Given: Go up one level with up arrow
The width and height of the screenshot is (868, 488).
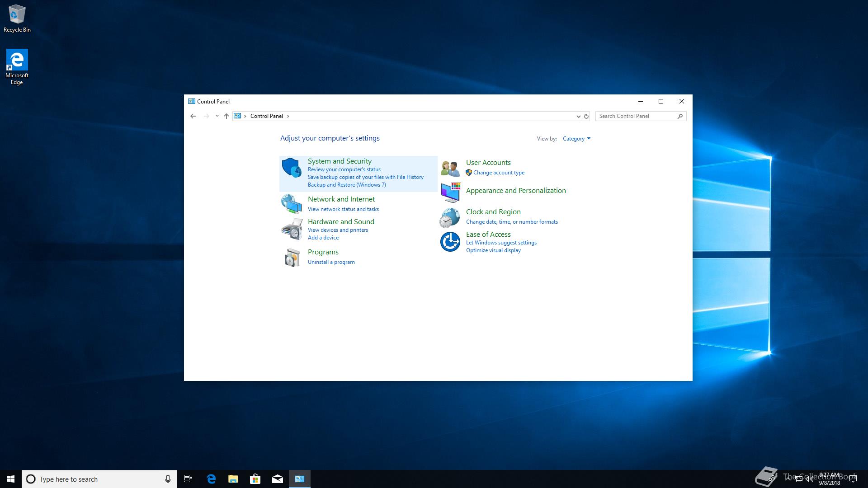Looking at the screenshot, I should coord(226,116).
